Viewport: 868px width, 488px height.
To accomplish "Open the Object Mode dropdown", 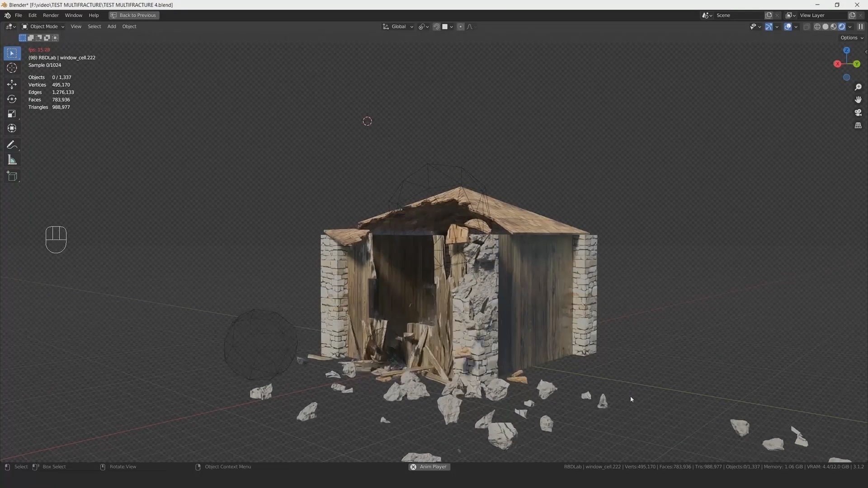I will [x=43, y=27].
